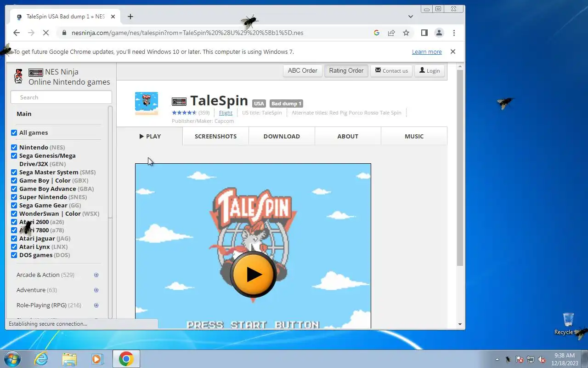The image size is (588, 368).
Task: Show hidden system tray icons
Action: pos(497,359)
